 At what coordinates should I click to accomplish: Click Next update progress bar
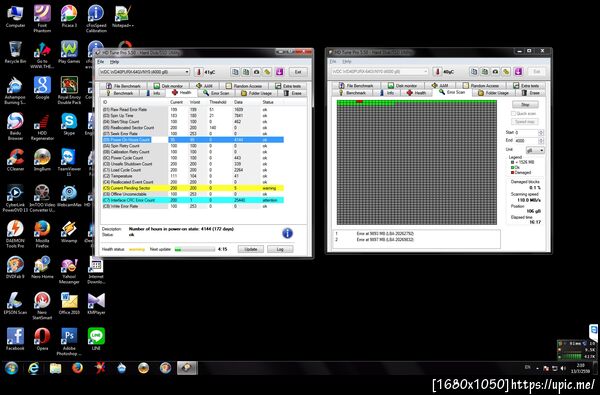pyautogui.click(x=195, y=249)
